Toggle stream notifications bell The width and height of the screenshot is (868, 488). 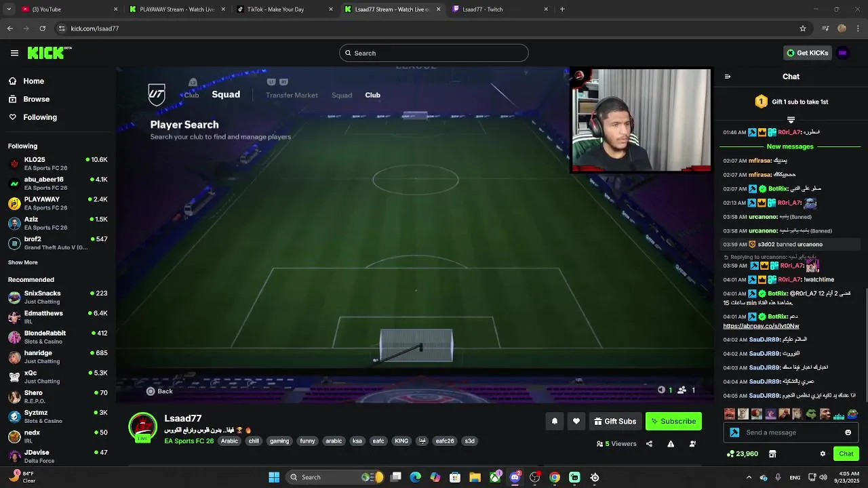(554, 421)
